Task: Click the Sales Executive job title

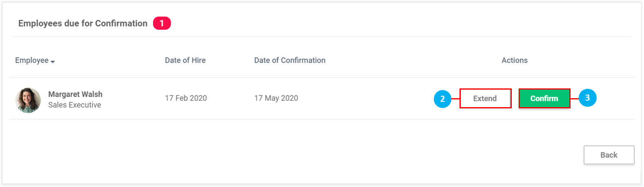Action: [x=74, y=105]
